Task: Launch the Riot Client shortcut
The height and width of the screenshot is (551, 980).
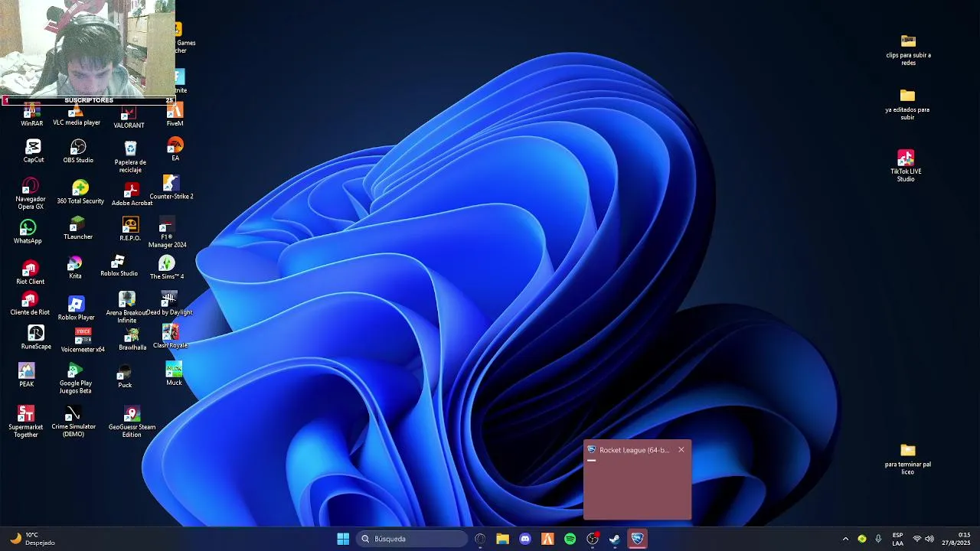Action: (30, 272)
